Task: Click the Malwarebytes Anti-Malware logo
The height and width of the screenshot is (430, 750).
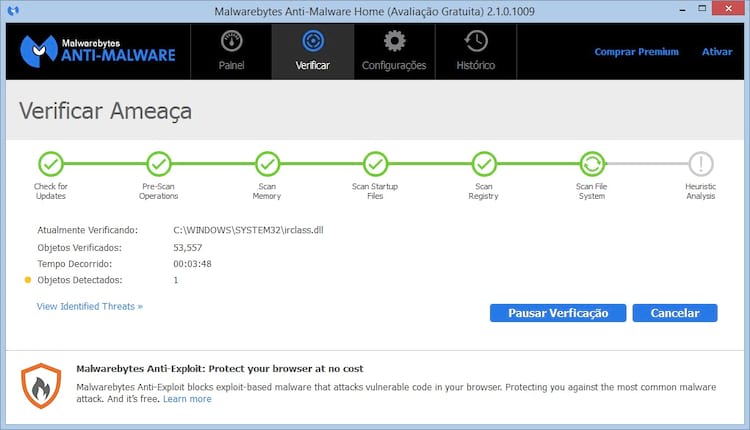Action: (98, 51)
